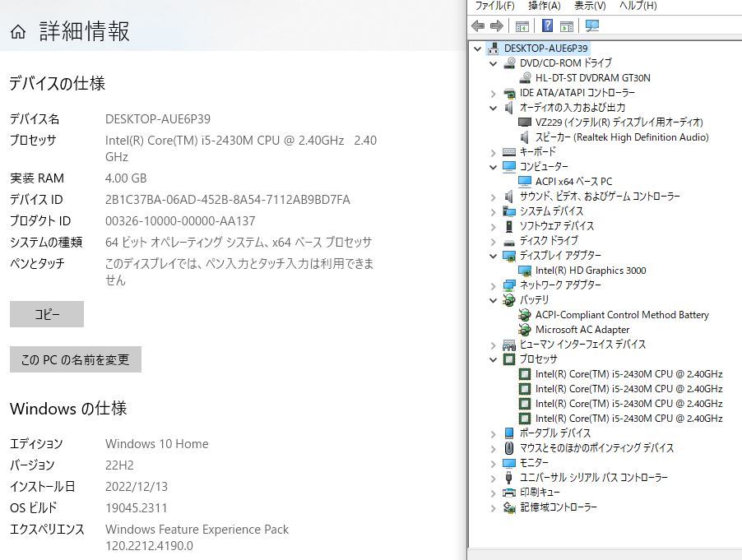Screen dimensions: 742x560
Task: Click the action pane toolbar icon
Action: coord(567,26)
